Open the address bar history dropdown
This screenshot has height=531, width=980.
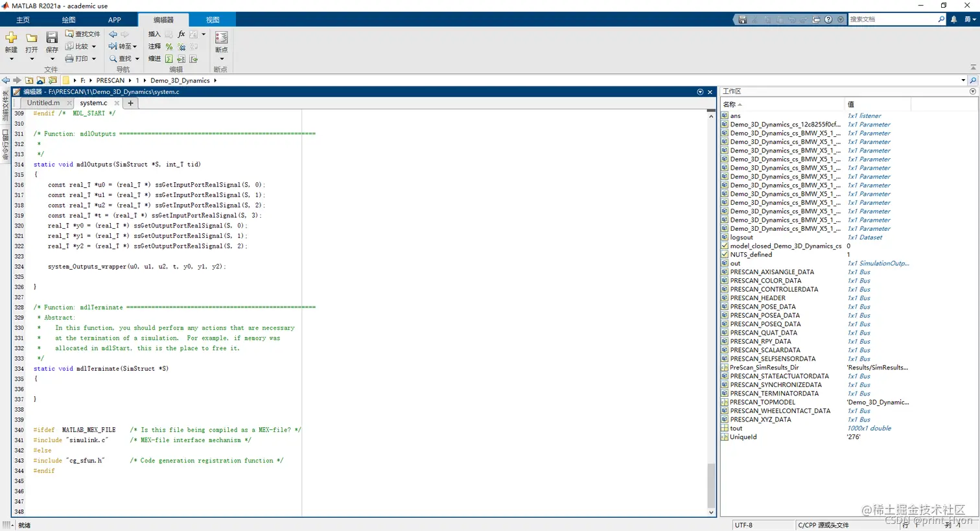[963, 80]
